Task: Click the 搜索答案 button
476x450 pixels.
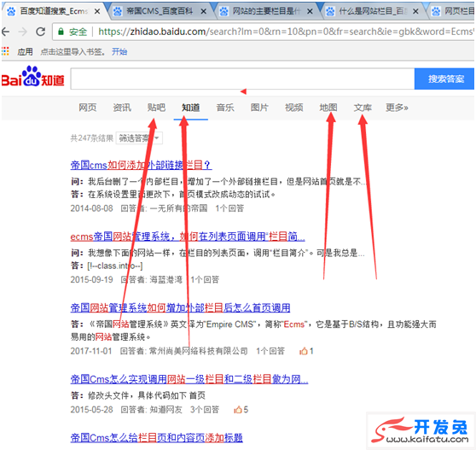Action: 444,79
